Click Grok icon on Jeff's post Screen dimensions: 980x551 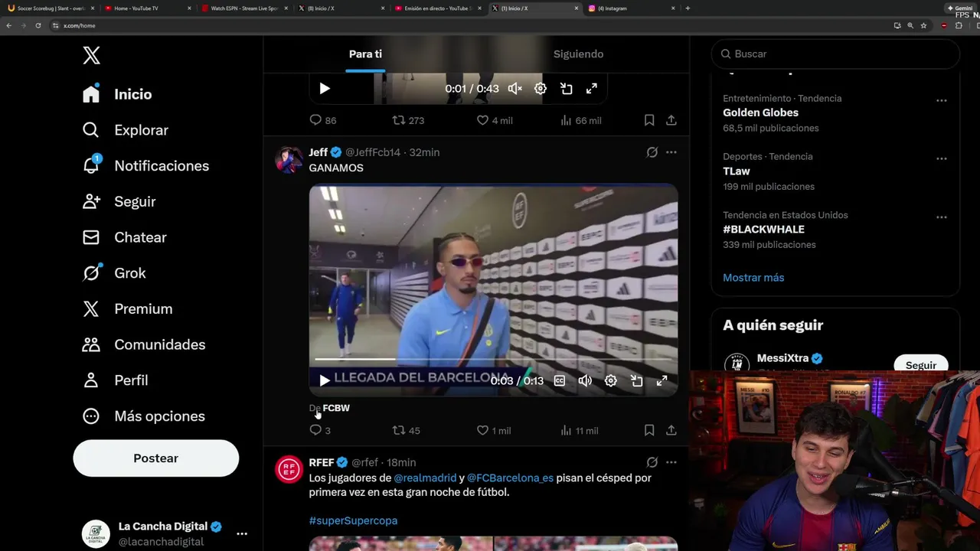pyautogui.click(x=652, y=152)
